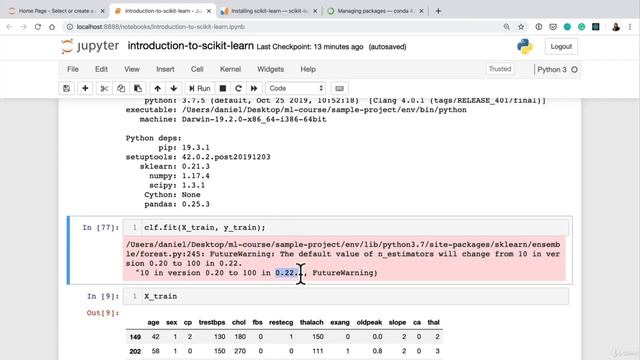Select the In [77] cell prompt

click(100, 227)
